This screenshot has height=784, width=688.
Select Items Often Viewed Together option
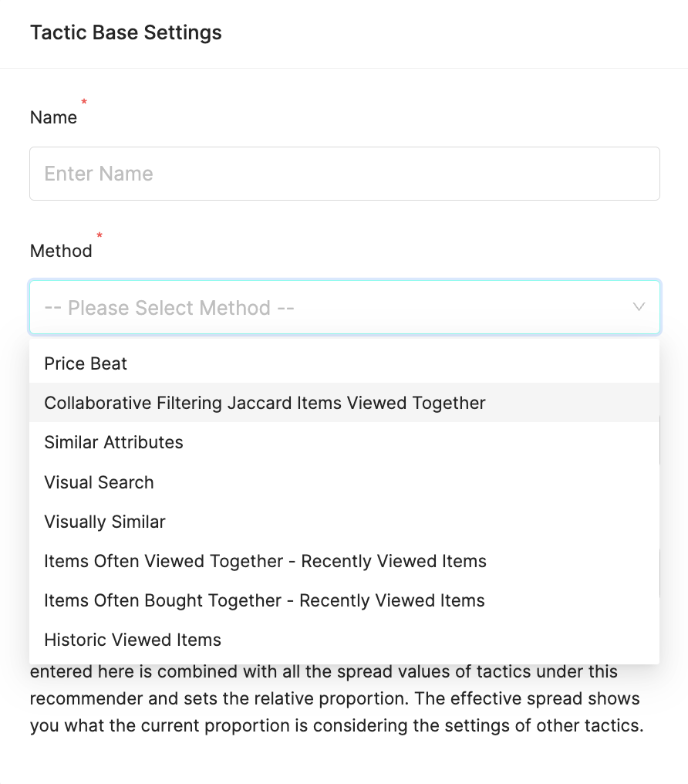coord(265,561)
